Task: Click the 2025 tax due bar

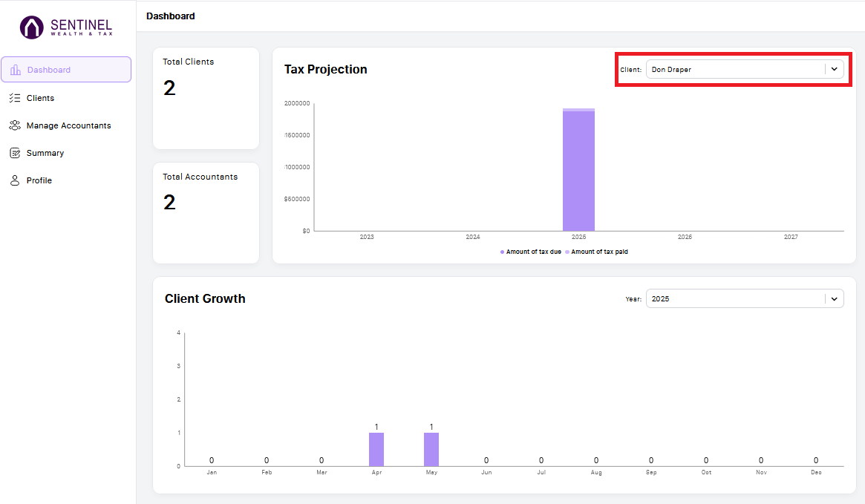Action: 578,171
